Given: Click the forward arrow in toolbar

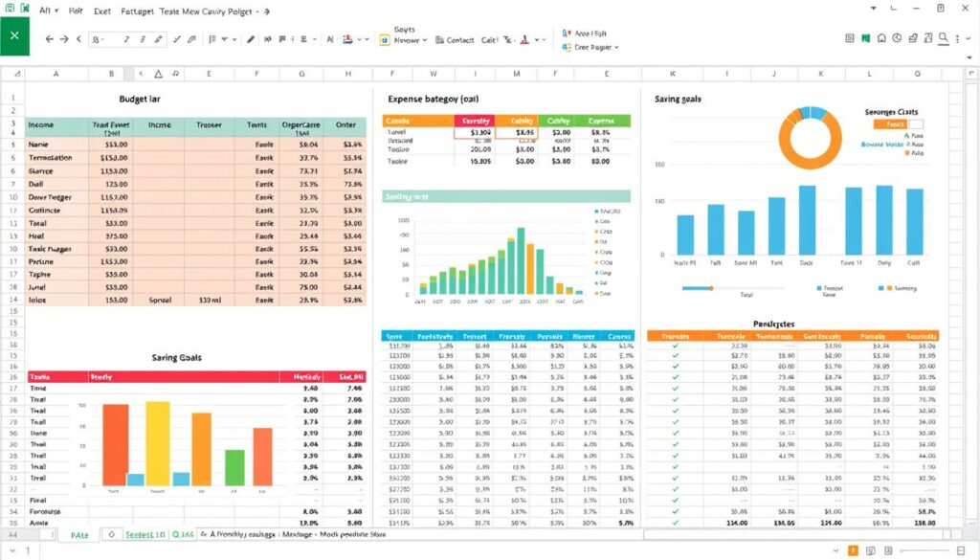Looking at the screenshot, I should coord(64,39).
